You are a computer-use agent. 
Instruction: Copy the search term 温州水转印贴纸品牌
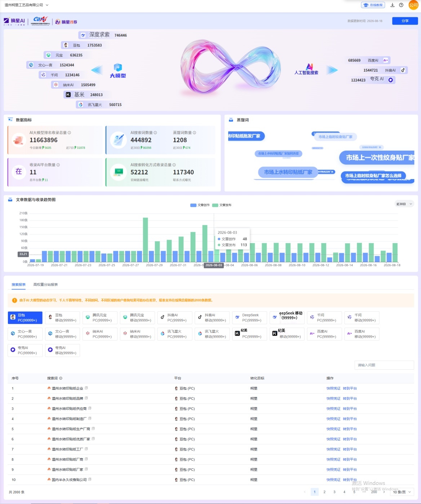pos(86,398)
